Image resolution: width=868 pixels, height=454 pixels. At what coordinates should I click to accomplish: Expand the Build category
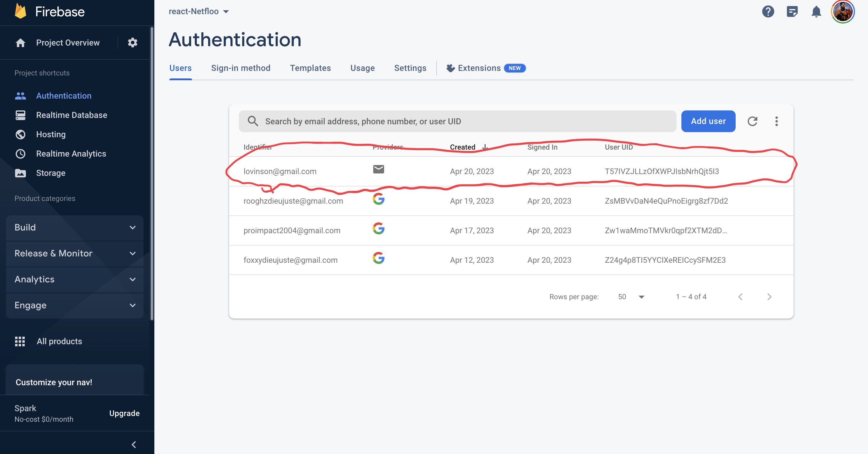click(75, 227)
